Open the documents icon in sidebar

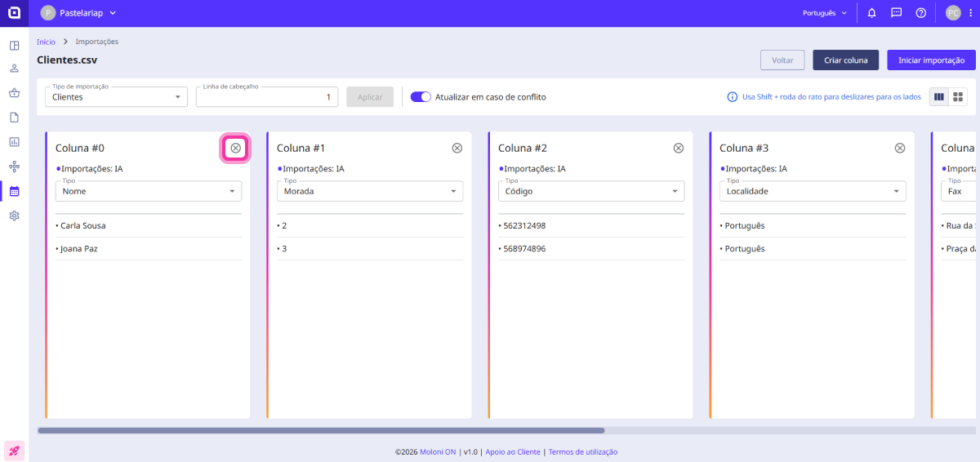[14, 118]
